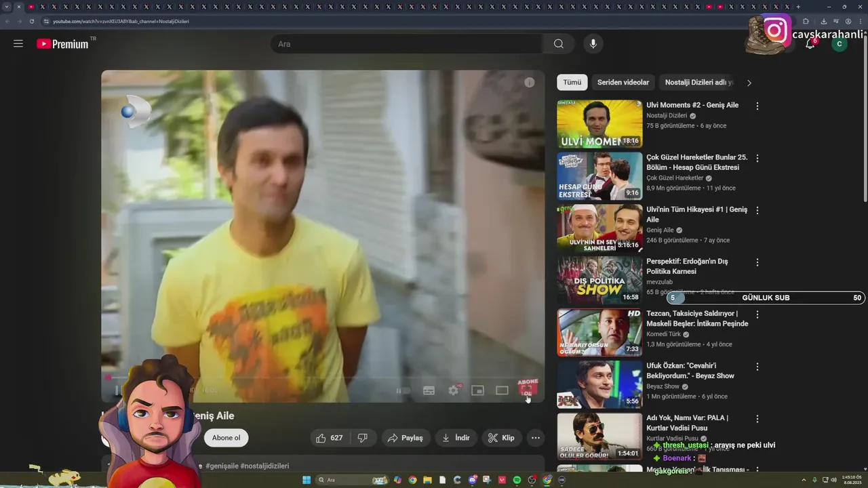Dislike the video with thumbs down
Viewport: 868px width, 488px height.
(x=363, y=438)
